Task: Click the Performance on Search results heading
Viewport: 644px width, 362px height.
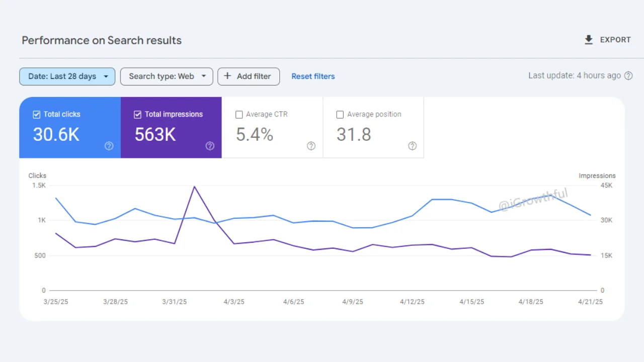Action: [102, 40]
